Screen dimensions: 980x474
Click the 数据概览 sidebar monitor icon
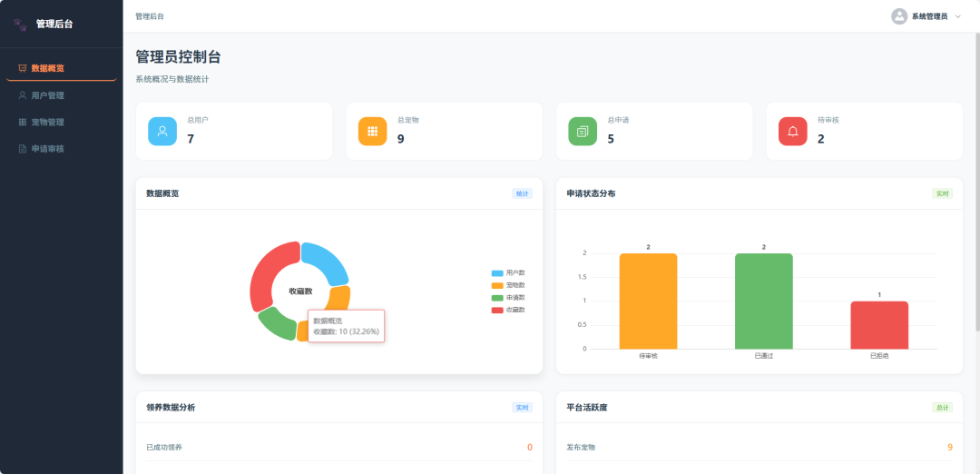23,68
